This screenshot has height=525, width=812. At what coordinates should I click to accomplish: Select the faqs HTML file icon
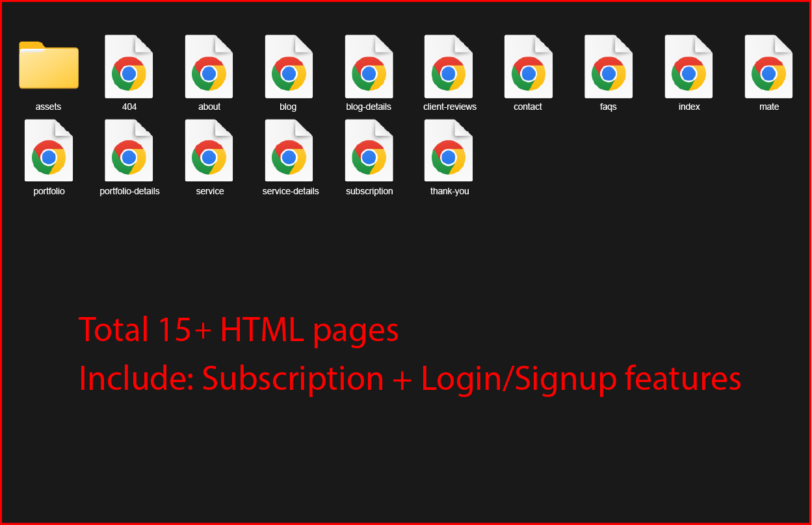(x=609, y=66)
